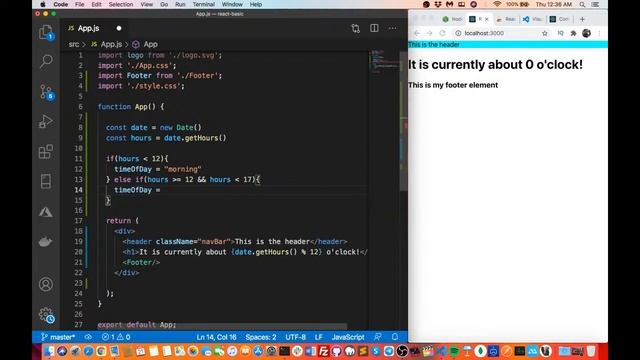640x360 pixels.
Task: Open the Run menu
Action: click(180, 4)
